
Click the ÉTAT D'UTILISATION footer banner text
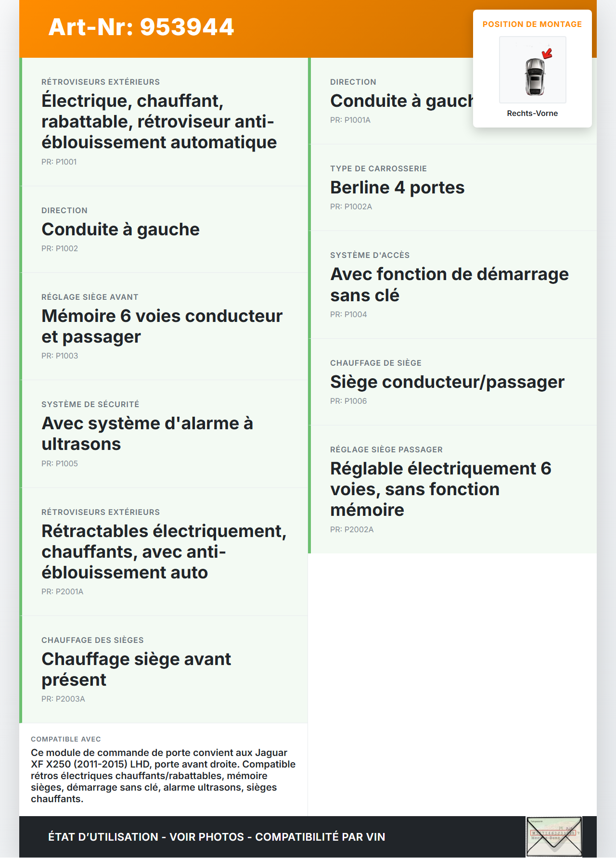click(217, 837)
